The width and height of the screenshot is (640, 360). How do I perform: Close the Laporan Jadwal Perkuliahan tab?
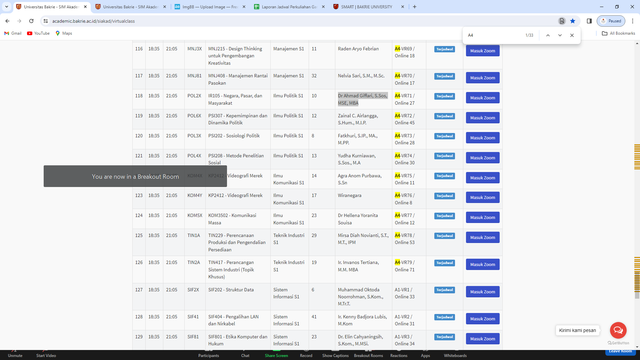[x=323, y=7]
